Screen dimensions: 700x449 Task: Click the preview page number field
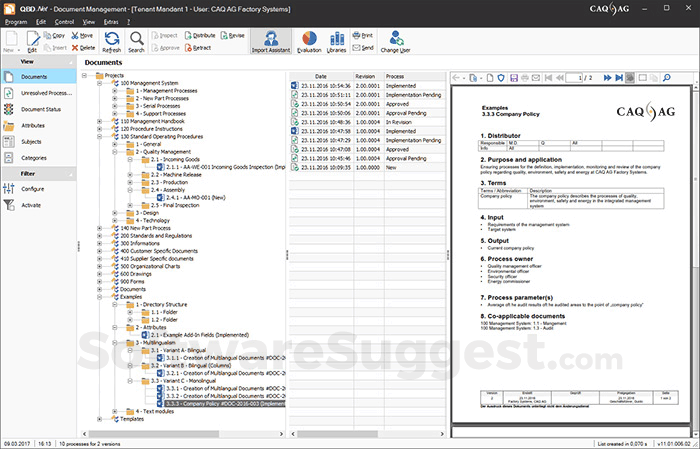[x=574, y=78]
